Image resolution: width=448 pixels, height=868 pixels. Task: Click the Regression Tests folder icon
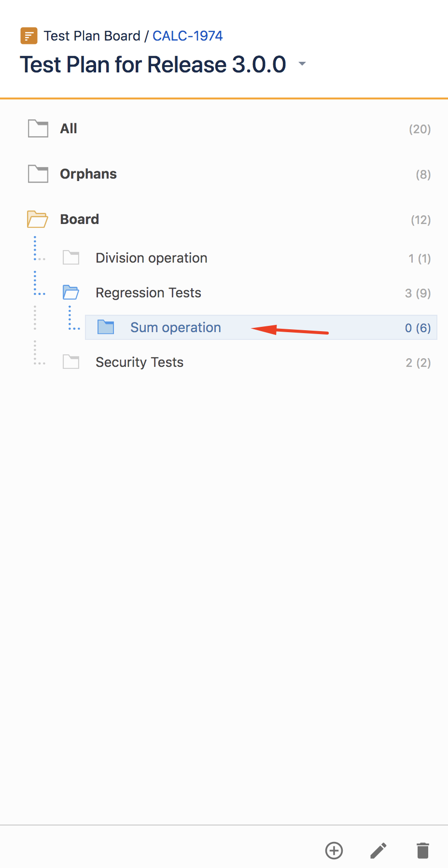[x=71, y=293]
